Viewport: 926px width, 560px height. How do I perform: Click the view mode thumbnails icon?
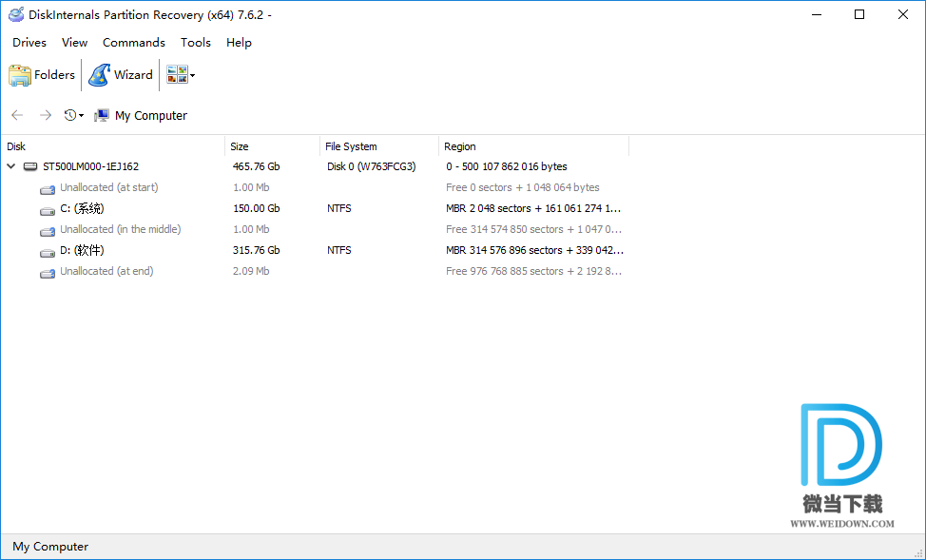(x=177, y=75)
